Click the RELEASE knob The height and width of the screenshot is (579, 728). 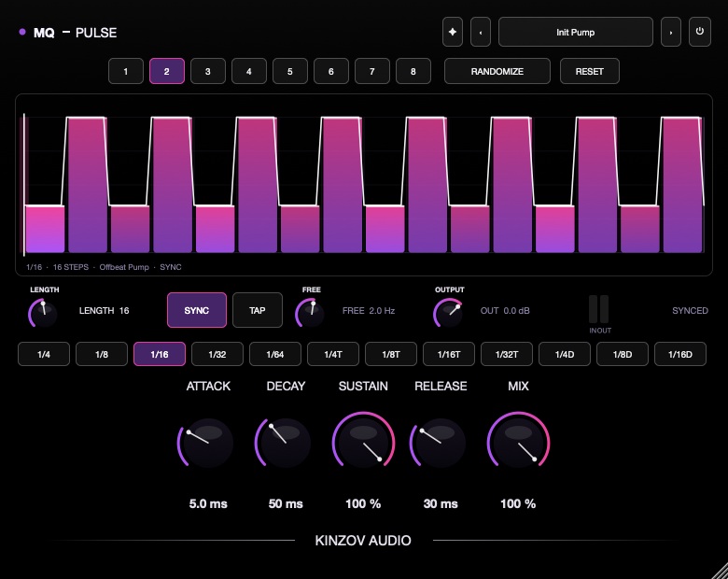pos(441,443)
